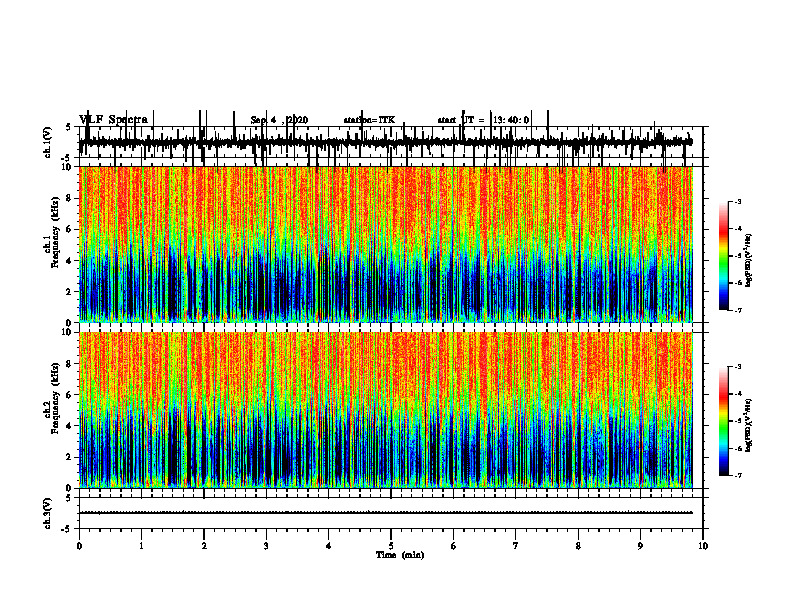The image size is (792, 612).
Task: Click inside the ch.1 spectrogram panel
Action: point(385,244)
